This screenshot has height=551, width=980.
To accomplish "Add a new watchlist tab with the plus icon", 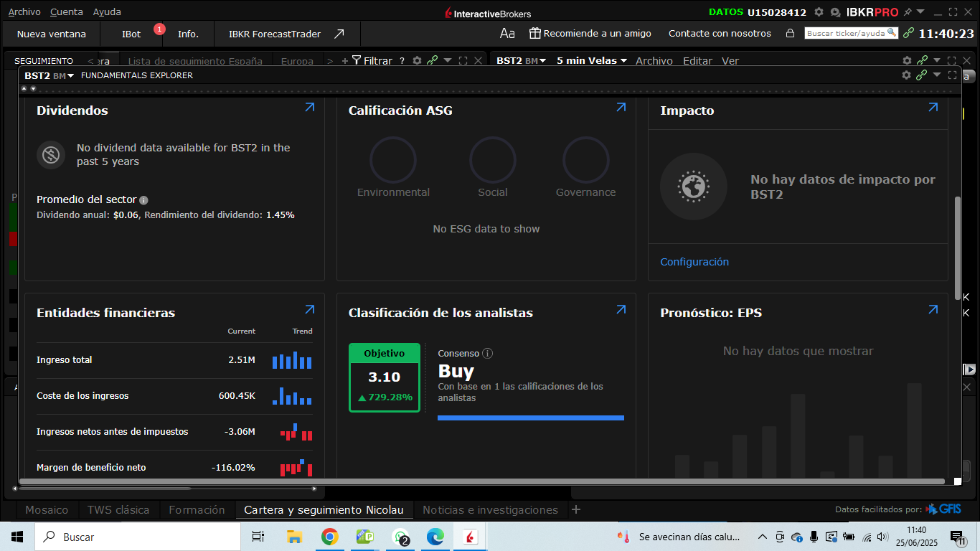I will tap(345, 61).
